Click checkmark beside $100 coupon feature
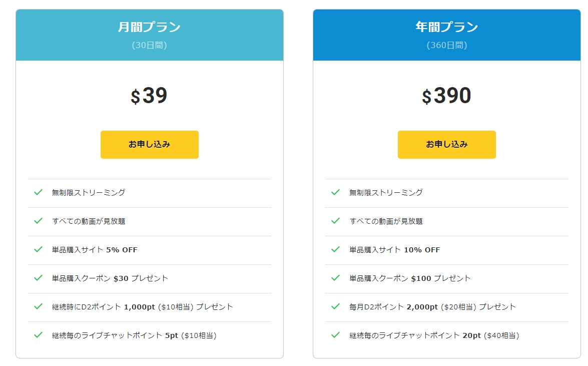This screenshot has height=366, width=588. pyautogui.click(x=336, y=278)
